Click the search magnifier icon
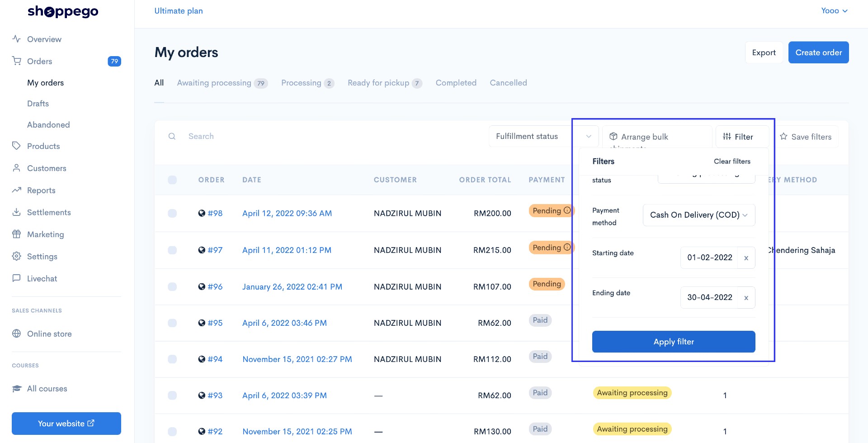The height and width of the screenshot is (443, 868). 172,136
